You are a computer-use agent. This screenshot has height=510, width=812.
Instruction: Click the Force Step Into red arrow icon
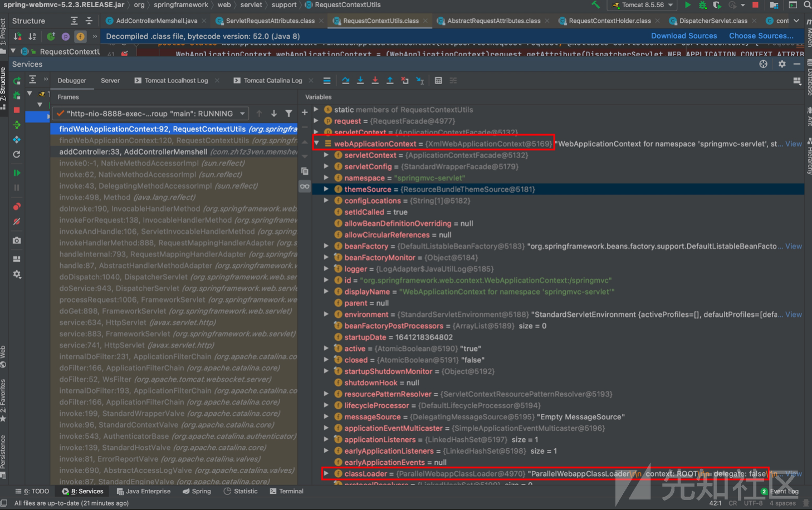[375, 81]
